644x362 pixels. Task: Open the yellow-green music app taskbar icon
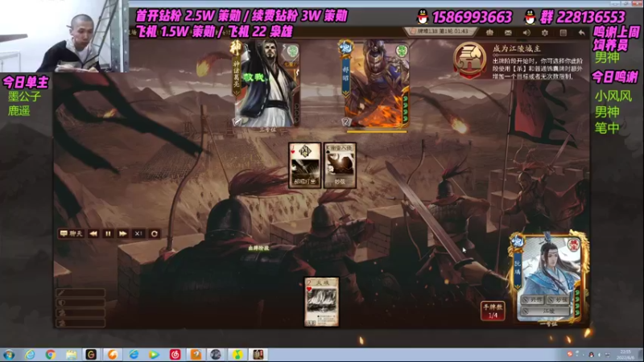tap(237, 355)
